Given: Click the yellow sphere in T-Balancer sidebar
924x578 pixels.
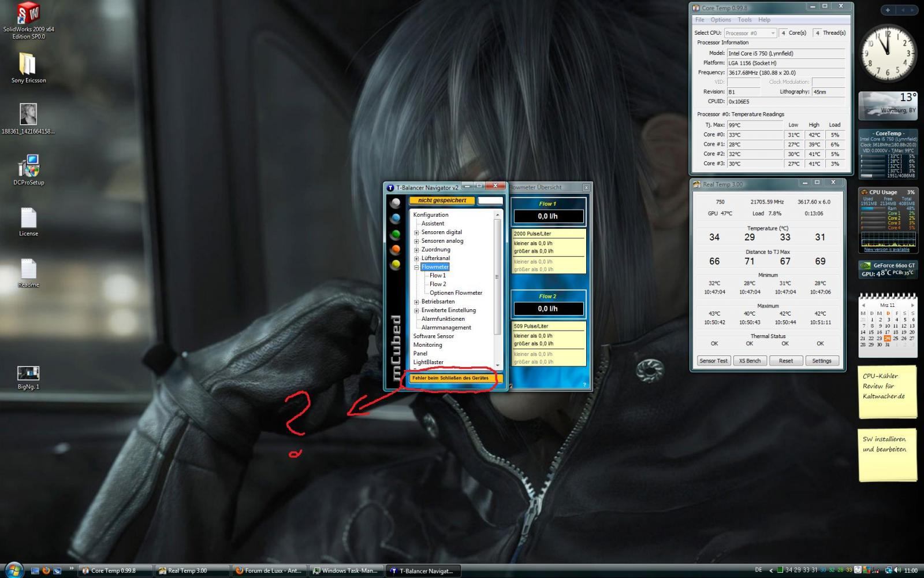Looking at the screenshot, I should tap(396, 265).
